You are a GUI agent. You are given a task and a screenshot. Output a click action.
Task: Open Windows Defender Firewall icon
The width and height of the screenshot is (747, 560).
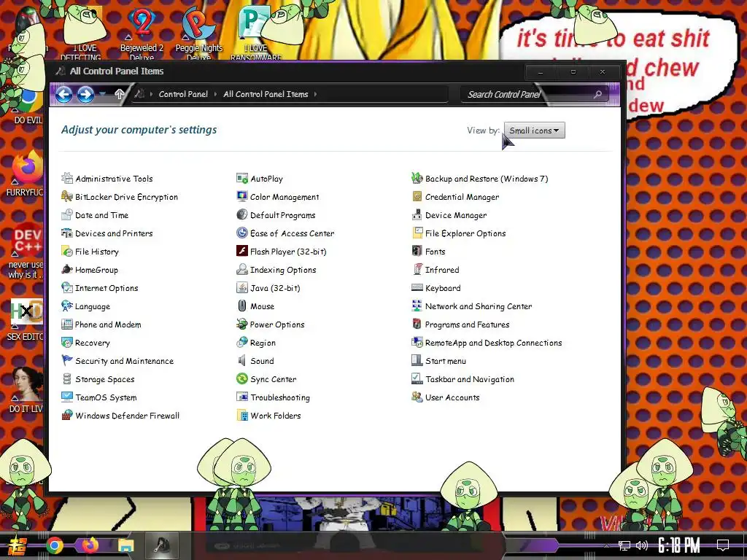[67, 415]
